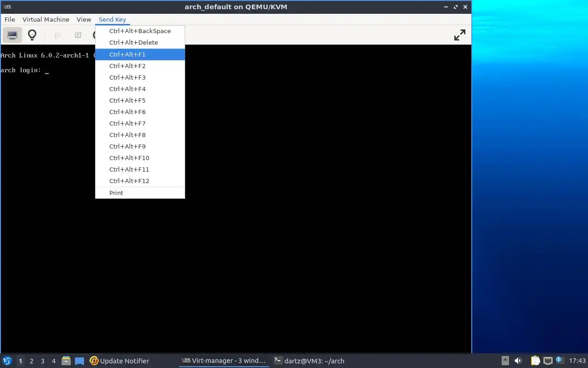Open the File menu

click(10, 19)
